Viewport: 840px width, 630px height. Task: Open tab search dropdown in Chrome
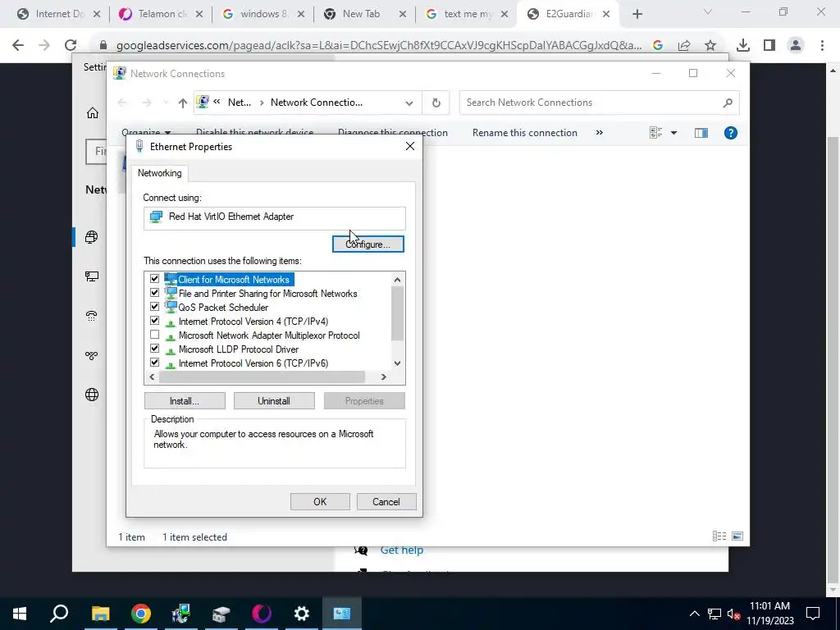(x=708, y=11)
